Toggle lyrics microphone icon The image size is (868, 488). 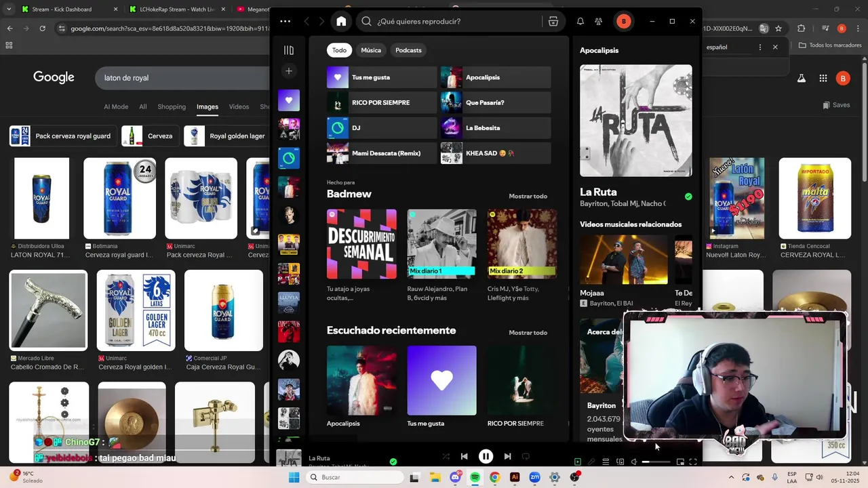tap(591, 462)
